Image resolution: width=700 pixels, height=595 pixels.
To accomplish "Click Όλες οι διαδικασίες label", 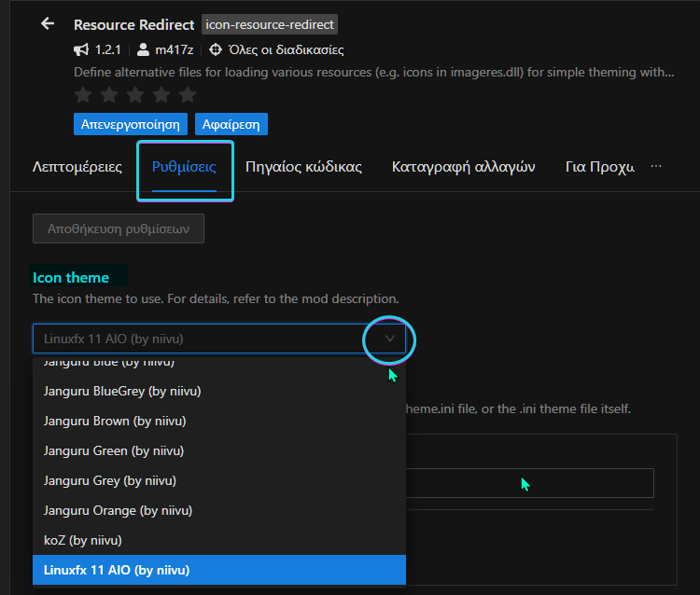I will click(287, 49).
